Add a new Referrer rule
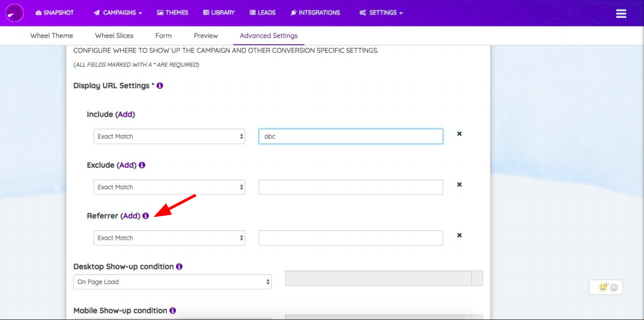 131,216
